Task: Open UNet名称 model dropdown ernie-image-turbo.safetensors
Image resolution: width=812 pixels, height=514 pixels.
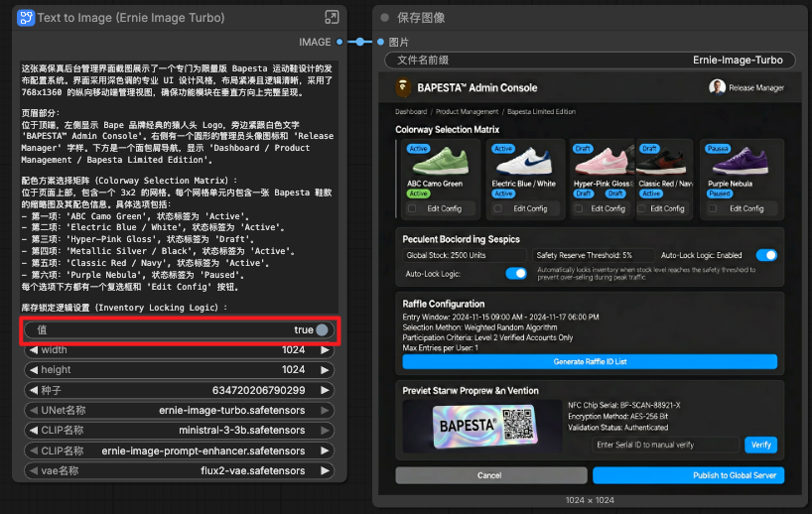Action: coord(179,410)
